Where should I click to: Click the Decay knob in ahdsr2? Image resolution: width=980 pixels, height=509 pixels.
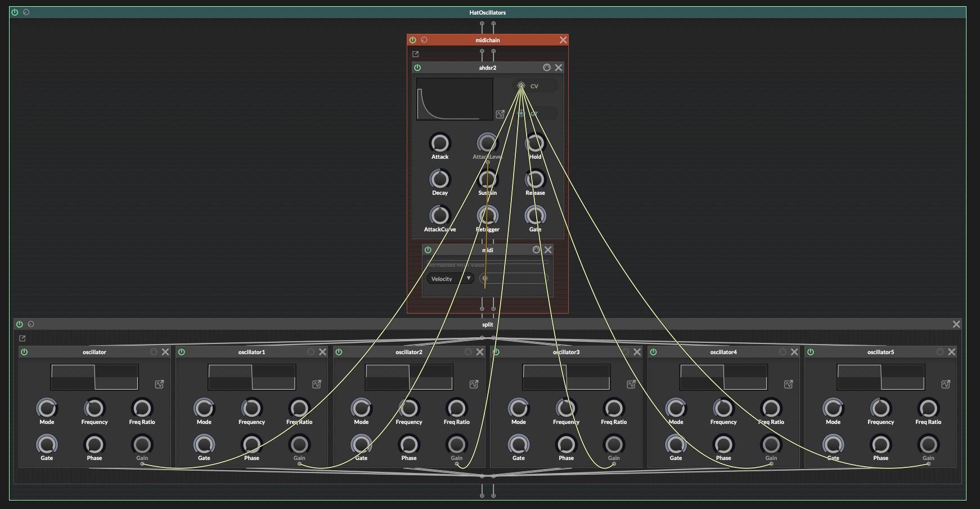click(x=440, y=180)
